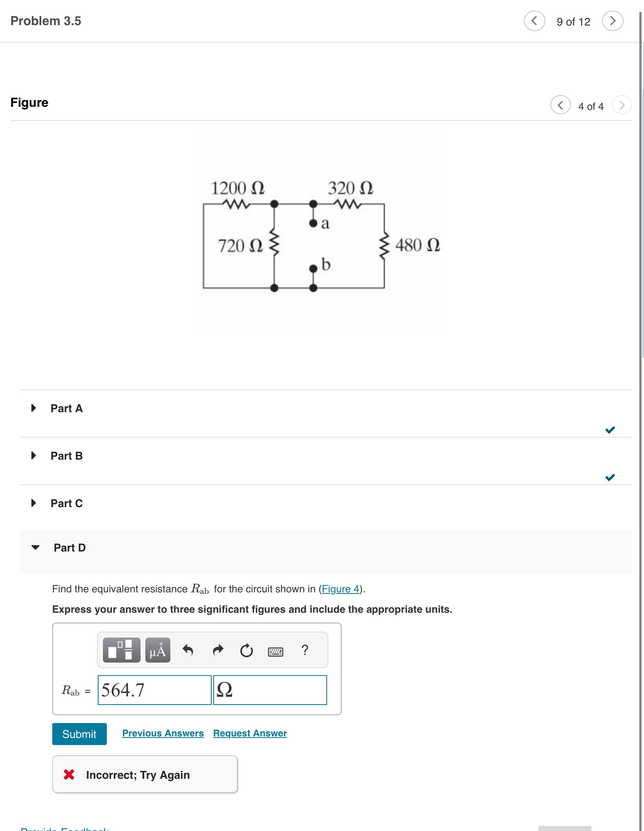This screenshot has width=644, height=831.
Task: Select the Rab answer input field
Action: point(154,690)
